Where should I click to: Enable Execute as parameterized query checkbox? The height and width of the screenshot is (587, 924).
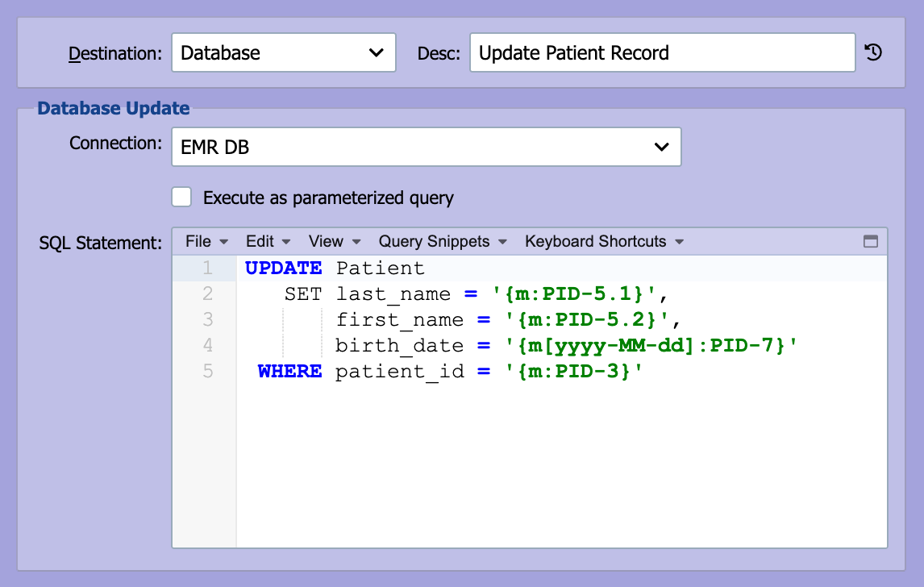click(x=181, y=197)
